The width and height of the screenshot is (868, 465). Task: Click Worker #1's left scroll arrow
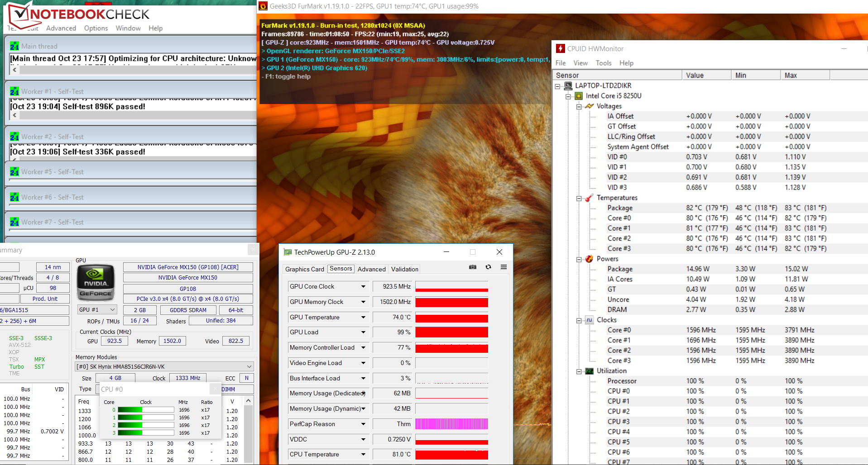coord(15,115)
